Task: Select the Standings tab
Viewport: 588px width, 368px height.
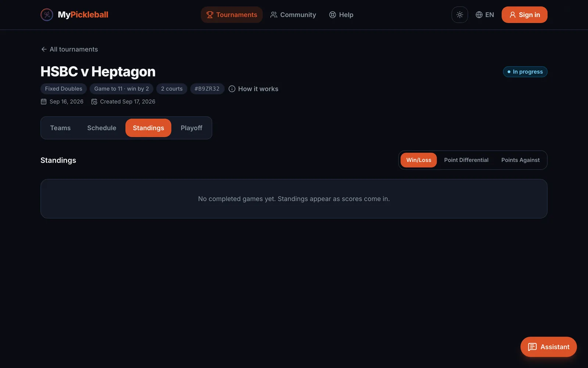Action: point(148,128)
